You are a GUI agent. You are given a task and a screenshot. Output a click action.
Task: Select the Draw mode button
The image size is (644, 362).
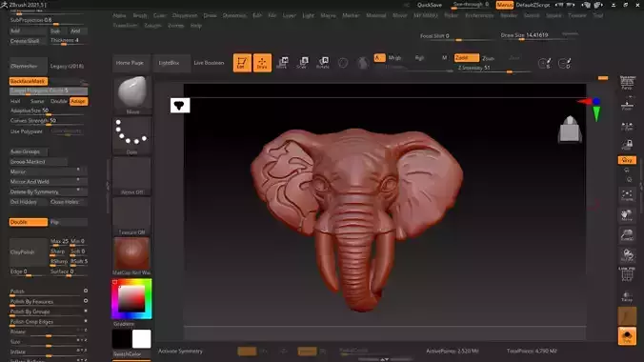tap(262, 63)
